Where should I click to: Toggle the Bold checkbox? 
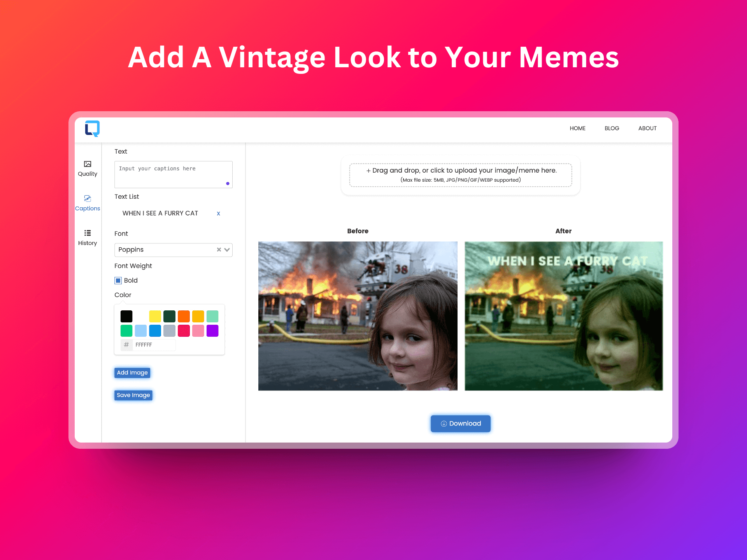[118, 280]
